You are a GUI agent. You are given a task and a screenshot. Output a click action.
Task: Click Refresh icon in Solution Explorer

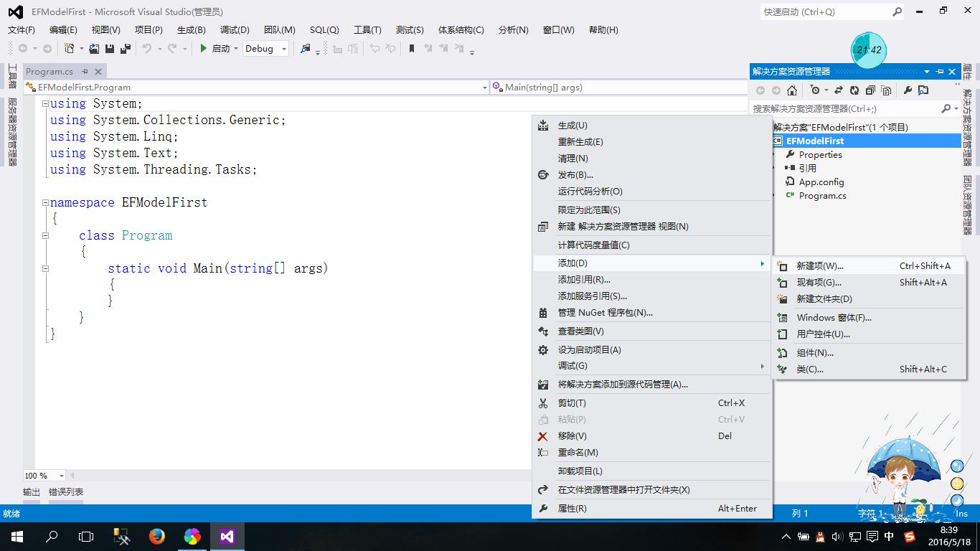coord(854,90)
